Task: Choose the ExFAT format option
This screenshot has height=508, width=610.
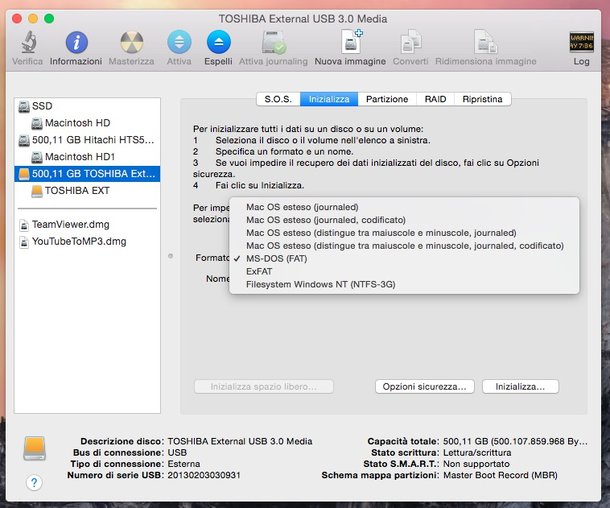Action: (404, 271)
